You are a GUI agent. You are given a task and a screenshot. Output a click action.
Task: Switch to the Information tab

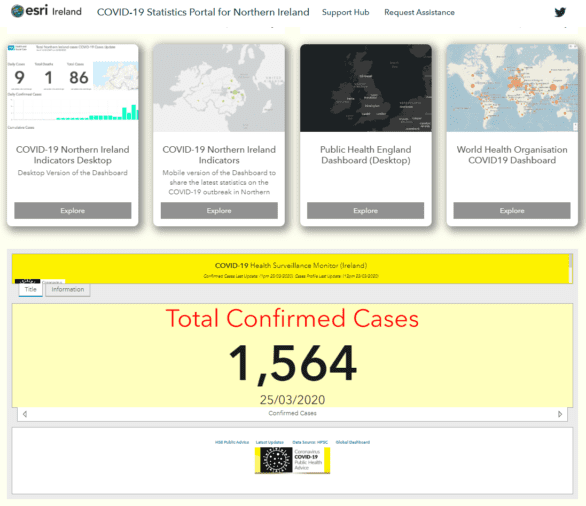coord(68,290)
